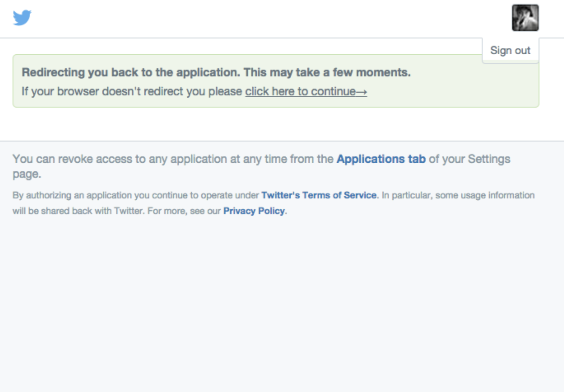The width and height of the screenshot is (564, 392).
Task: View the Privacy Policy link
Action: coord(254,211)
